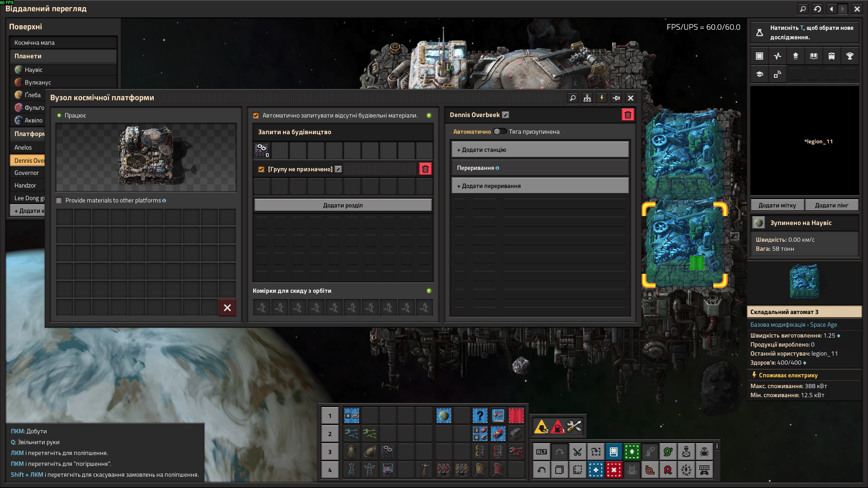Expand Додати станцію entry
868x488 pixels.
pos(540,150)
